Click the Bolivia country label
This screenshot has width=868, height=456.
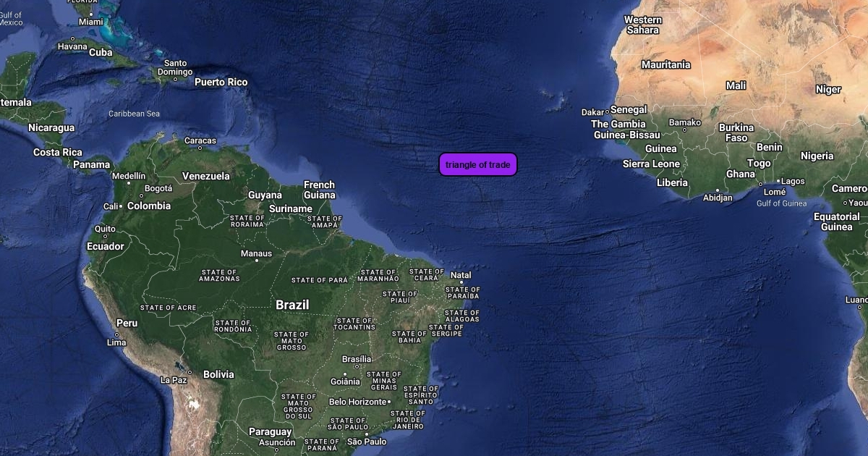pos(218,374)
